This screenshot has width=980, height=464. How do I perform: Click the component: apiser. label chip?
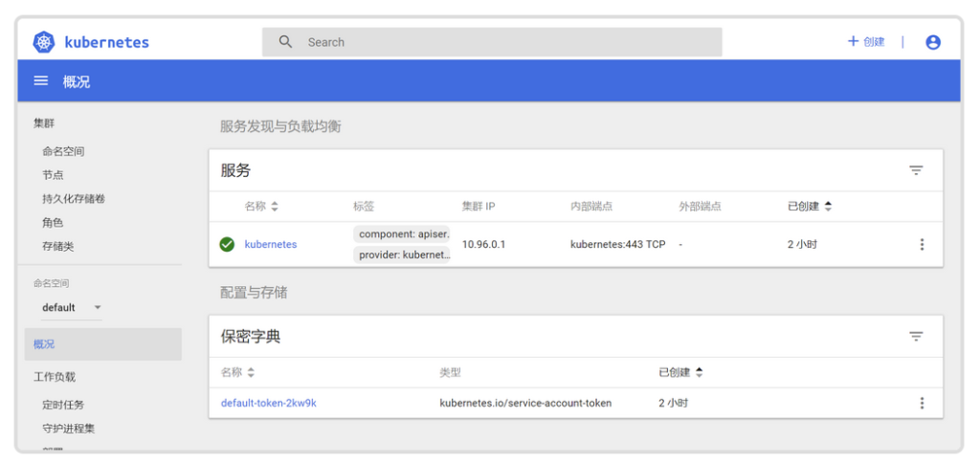[402, 234]
